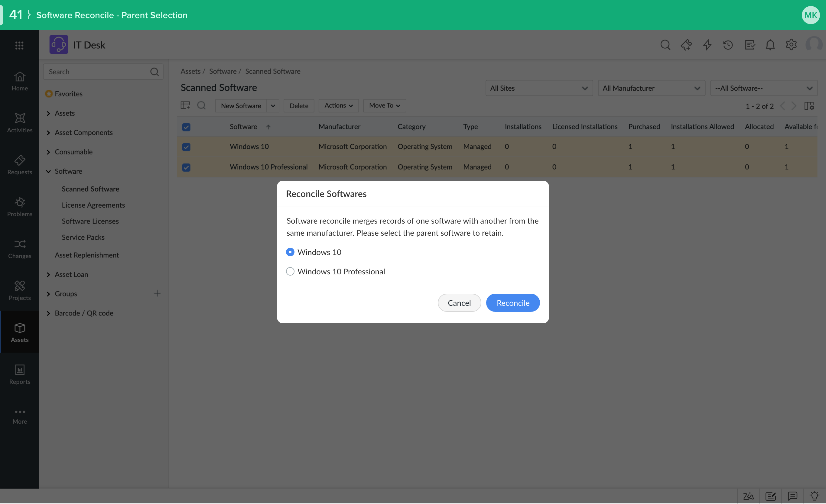Viewport: 826px width, 504px height.
Task: Go to Software breadcrumb link
Action: [x=223, y=71]
